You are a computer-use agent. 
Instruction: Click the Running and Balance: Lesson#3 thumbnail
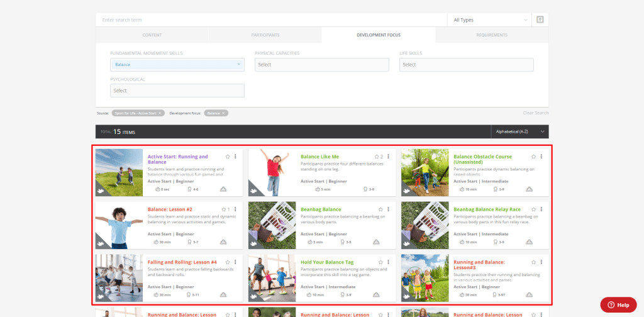point(425,278)
